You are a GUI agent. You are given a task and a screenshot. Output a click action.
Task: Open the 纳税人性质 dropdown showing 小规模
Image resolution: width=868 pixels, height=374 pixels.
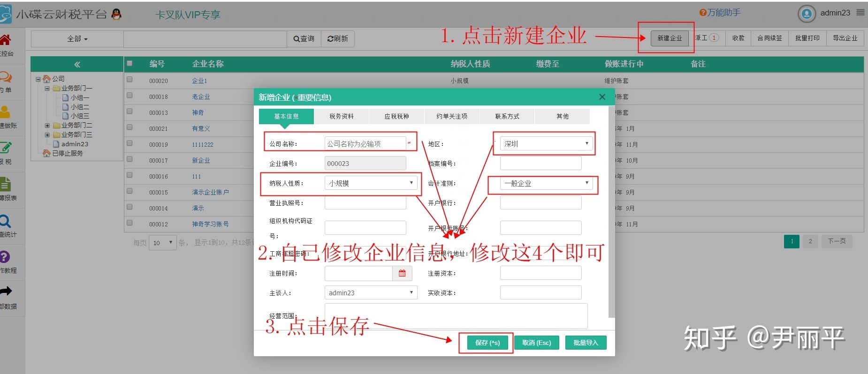point(371,183)
